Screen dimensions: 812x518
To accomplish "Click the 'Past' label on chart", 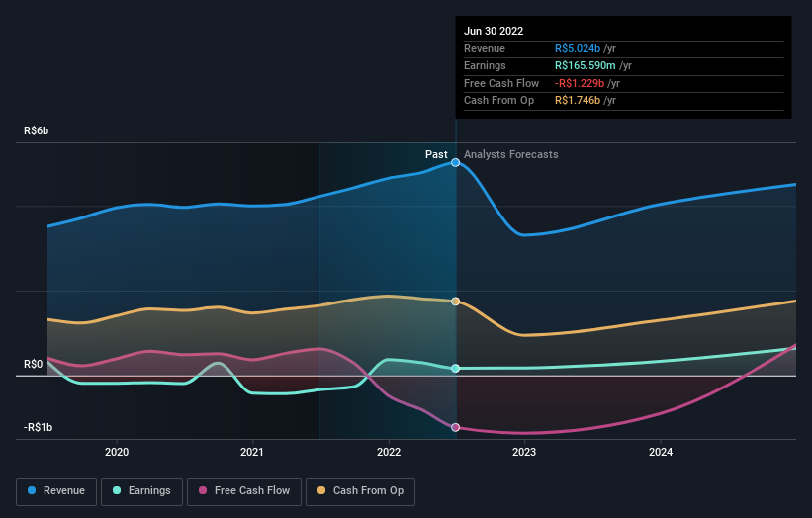I will click(x=436, y=154).
